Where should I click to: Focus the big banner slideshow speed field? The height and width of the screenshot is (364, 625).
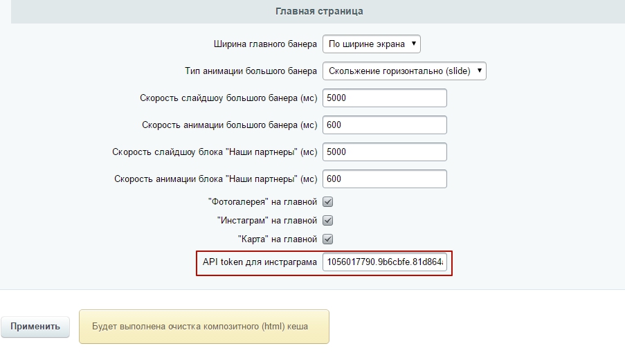pyautogui.click(x=384, y=98)
